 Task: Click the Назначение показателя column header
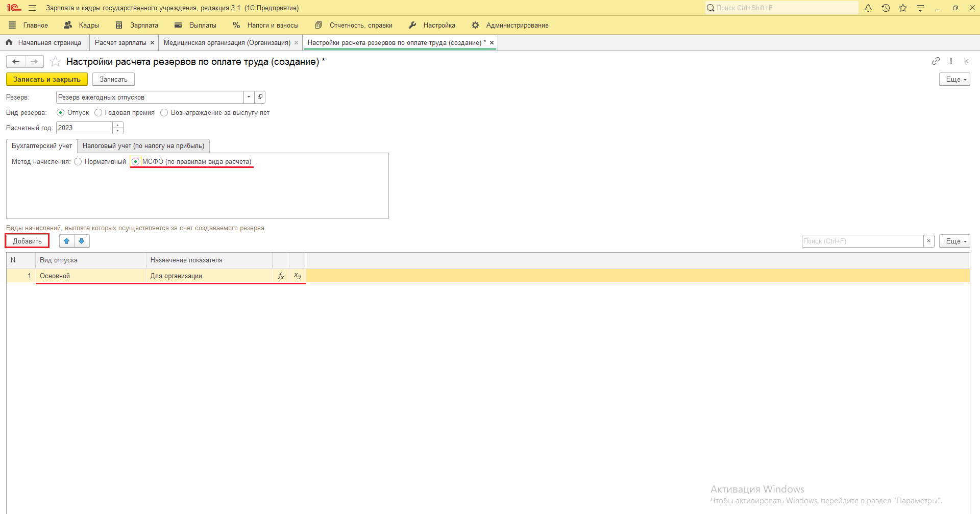click(209, 260)
